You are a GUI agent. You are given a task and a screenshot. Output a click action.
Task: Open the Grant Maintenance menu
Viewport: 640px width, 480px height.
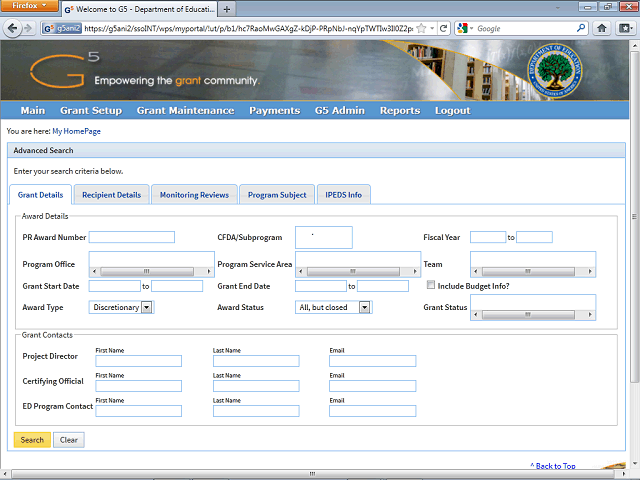point(186,111)
